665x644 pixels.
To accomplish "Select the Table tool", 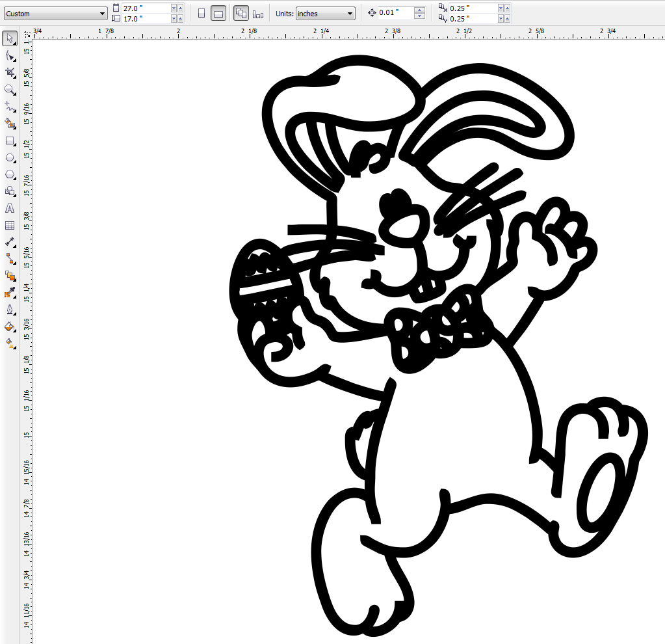I will pyautogui.click(x=10, y=226).
